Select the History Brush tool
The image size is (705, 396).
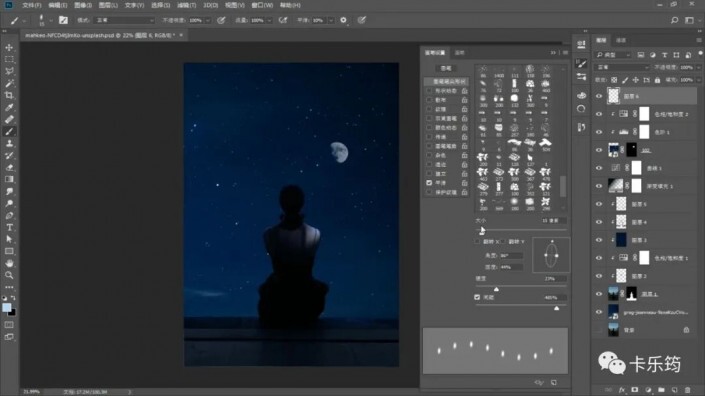tap(9, 156)
